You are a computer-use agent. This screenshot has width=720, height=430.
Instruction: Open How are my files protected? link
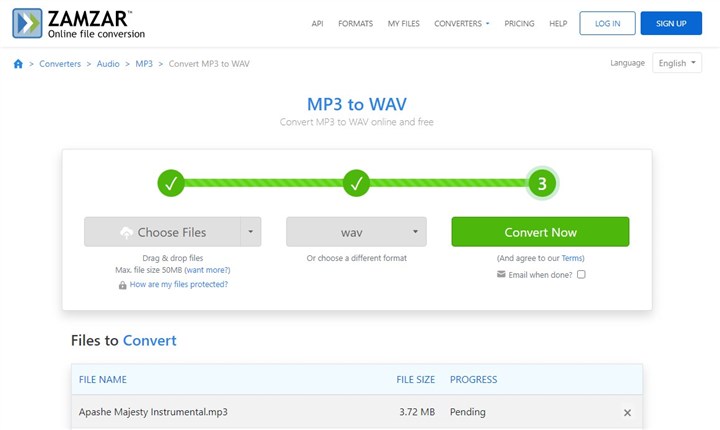pyautogui.click(x=179, y=284)
